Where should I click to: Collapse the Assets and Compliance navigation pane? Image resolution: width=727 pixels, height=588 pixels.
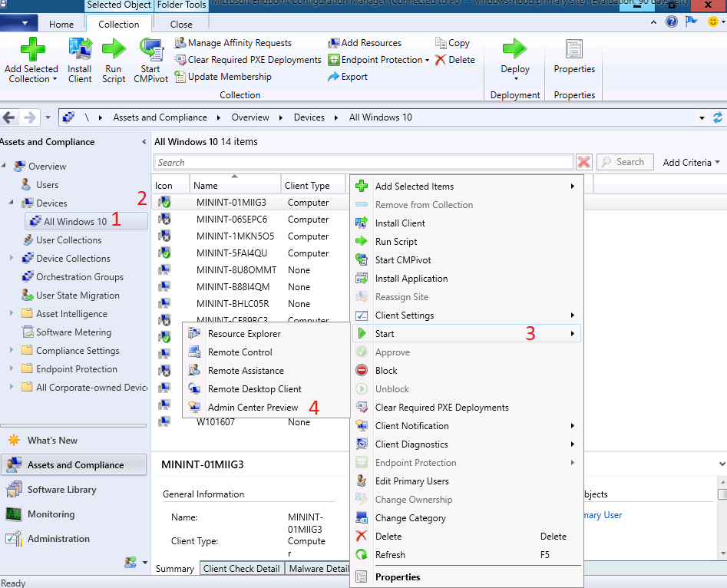pos(144,142)
